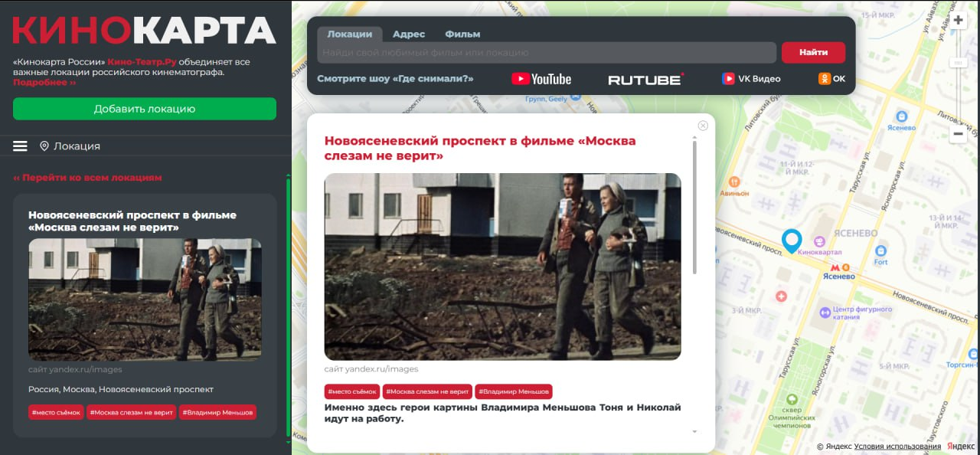The image size is (980, 455).
Task: Switch to the Адрес tab
Action: pyautogui.click(x=409, y=34)
